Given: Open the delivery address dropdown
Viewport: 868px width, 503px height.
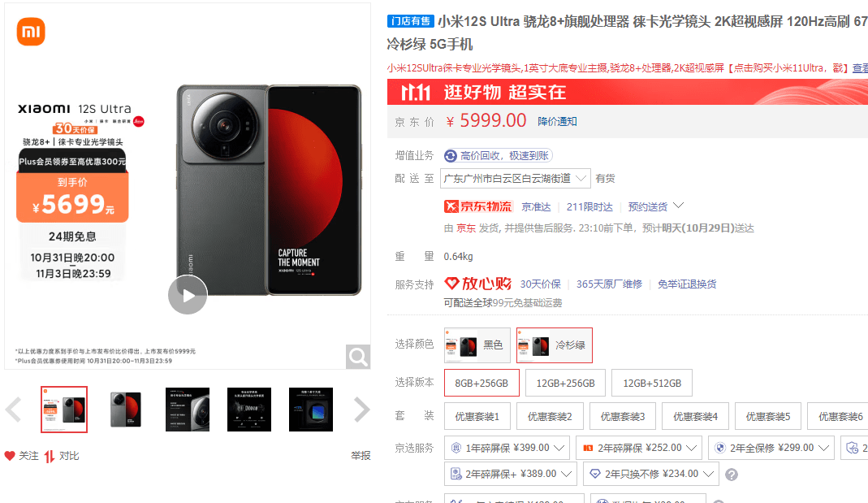Looking at the screenshot, I should pos(516,179).
